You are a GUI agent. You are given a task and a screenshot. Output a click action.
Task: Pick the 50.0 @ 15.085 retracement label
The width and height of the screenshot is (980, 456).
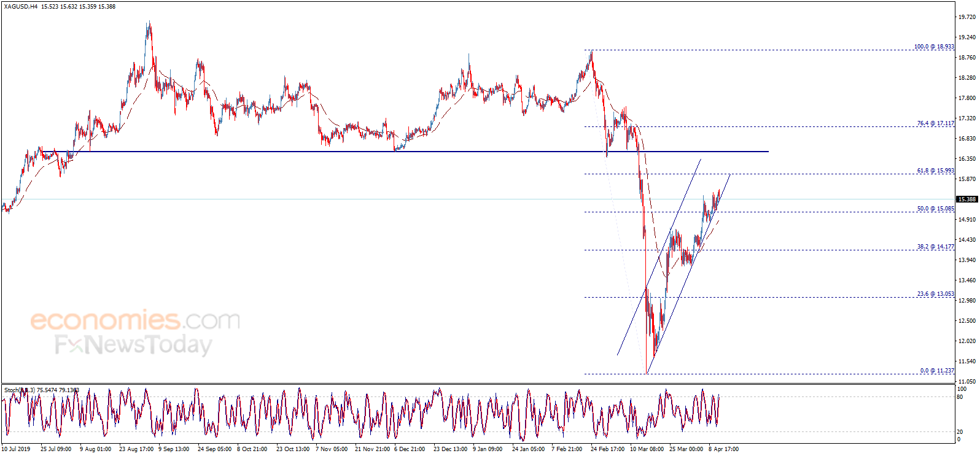coord(936,209)
